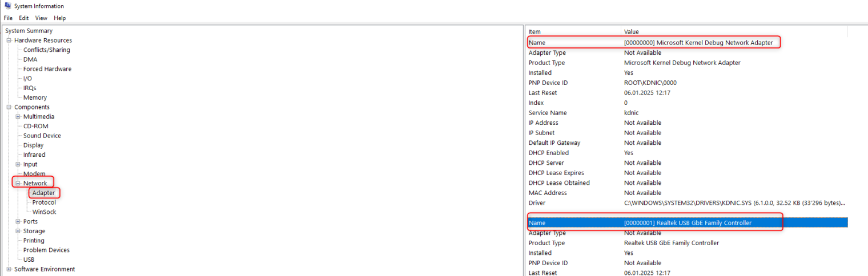Expand the Software Environment node

pyautogui.click(x=9, y=269)
